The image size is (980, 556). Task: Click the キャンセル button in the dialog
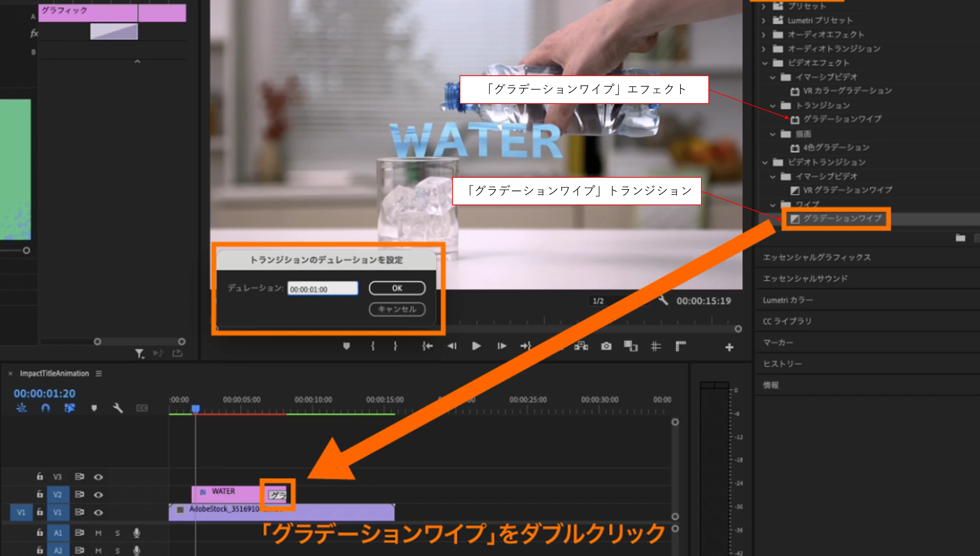click(x=397, y=309)
